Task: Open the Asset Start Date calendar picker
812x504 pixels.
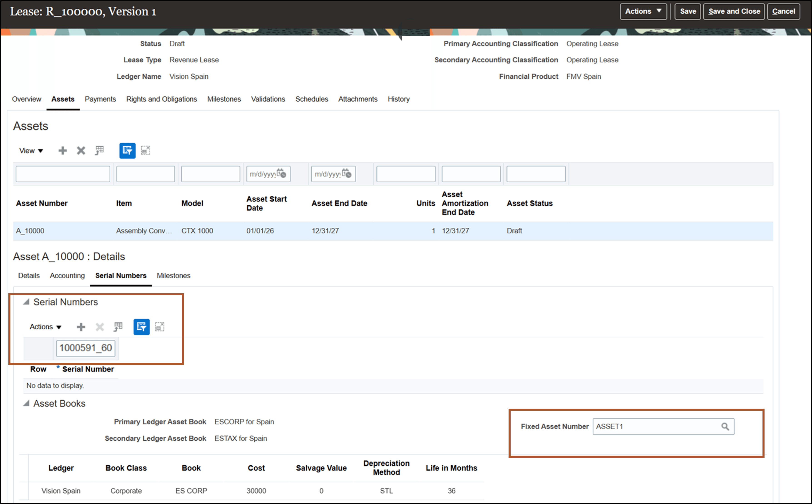Action: pos(282,174)
